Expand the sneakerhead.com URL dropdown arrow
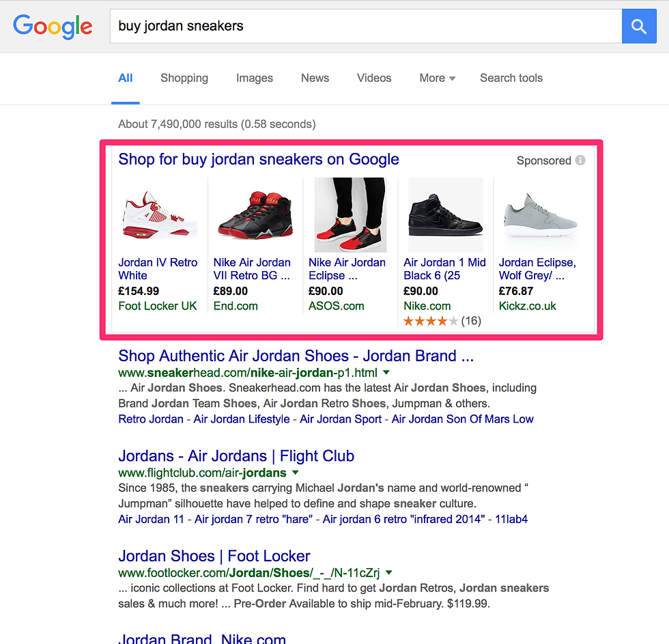This screenshot has width=669, height=644. click(x=386, y=373)
